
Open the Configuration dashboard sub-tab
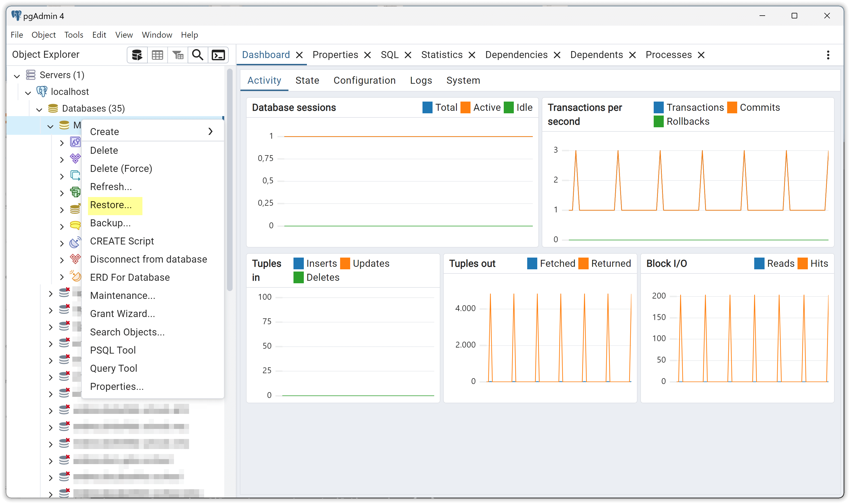pos(364,80)
